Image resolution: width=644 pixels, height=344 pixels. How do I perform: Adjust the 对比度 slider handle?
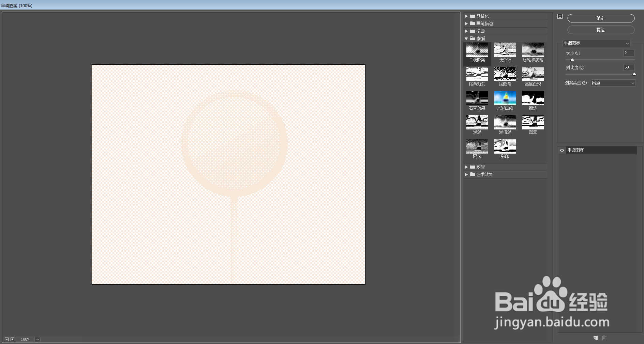(634, 74)
